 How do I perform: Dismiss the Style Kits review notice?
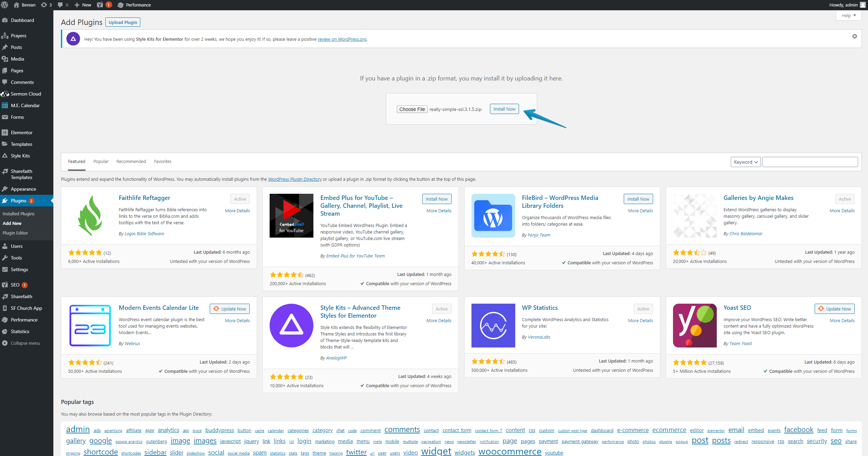[855, 36]
